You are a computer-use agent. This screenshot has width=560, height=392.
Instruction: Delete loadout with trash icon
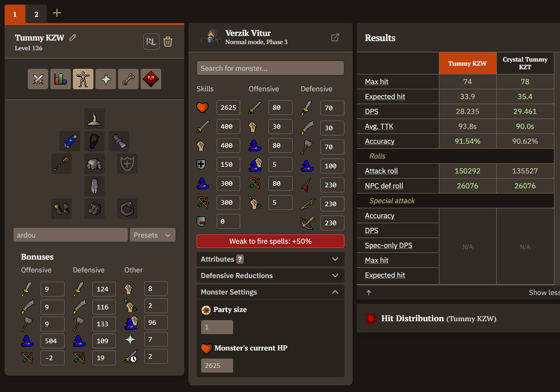click(168, 42)
